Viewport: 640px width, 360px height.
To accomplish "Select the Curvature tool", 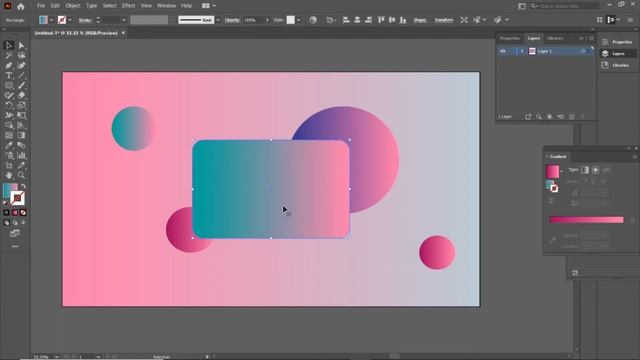I will [21, 65].
